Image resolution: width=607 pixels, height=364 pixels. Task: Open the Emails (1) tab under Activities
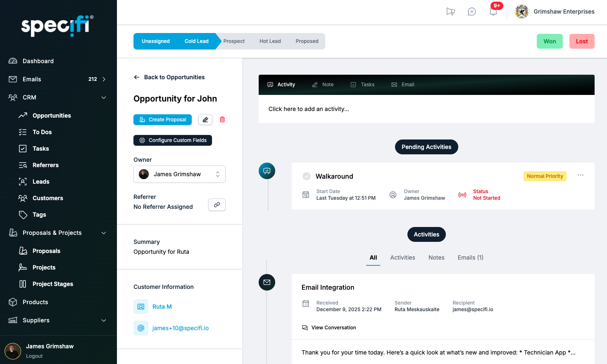(x=470, y=258)
